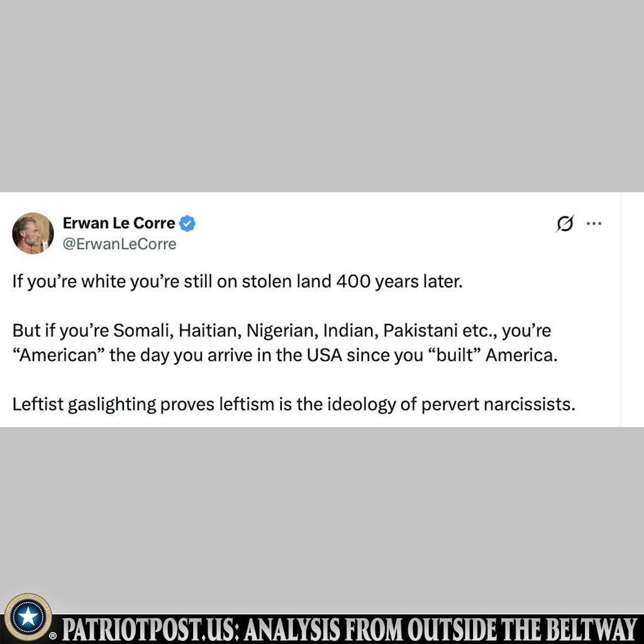Click the word 'USA' in the post
The height and width of the screenshot is (644, 644).
pos(325,355)
